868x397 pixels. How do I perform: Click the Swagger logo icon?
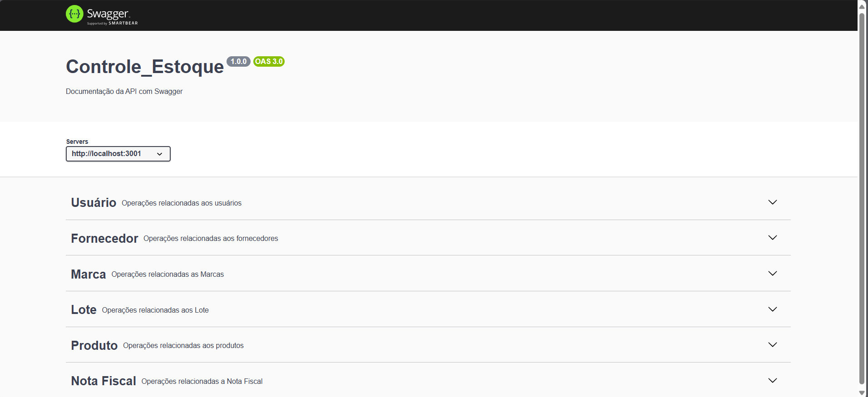[74, 14]
